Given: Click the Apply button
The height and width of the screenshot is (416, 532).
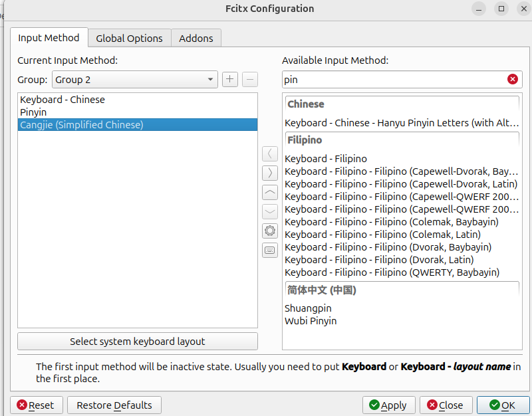Looking at the screenshot, I should [x=389, y=405].
